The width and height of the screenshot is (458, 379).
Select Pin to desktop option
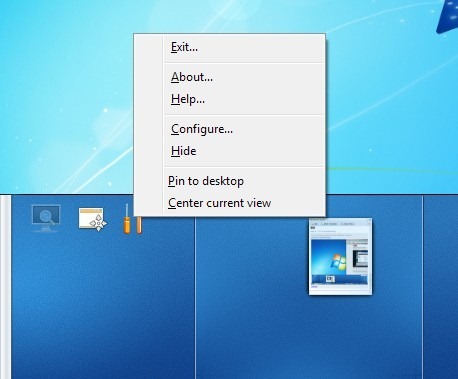(229, 181)
